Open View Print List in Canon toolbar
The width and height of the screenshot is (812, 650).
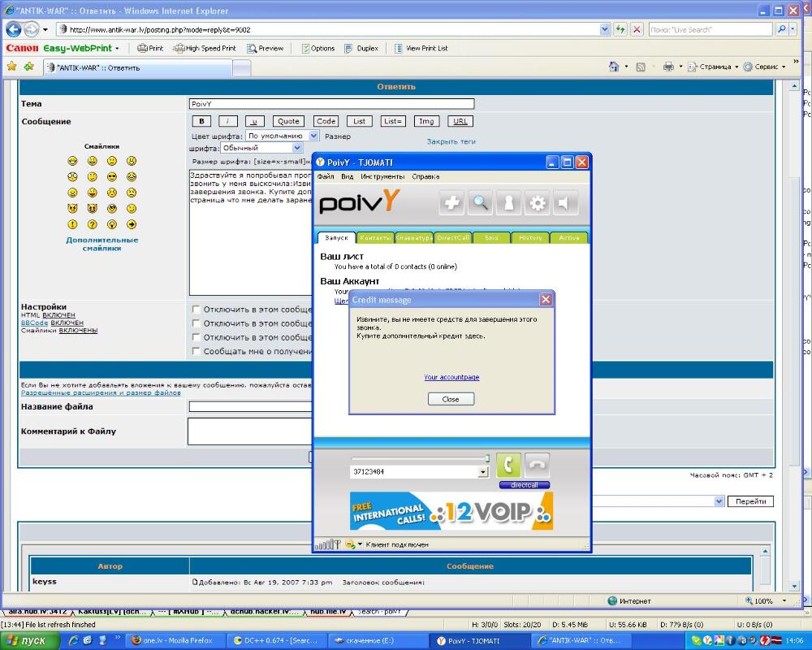coord(421,48)
